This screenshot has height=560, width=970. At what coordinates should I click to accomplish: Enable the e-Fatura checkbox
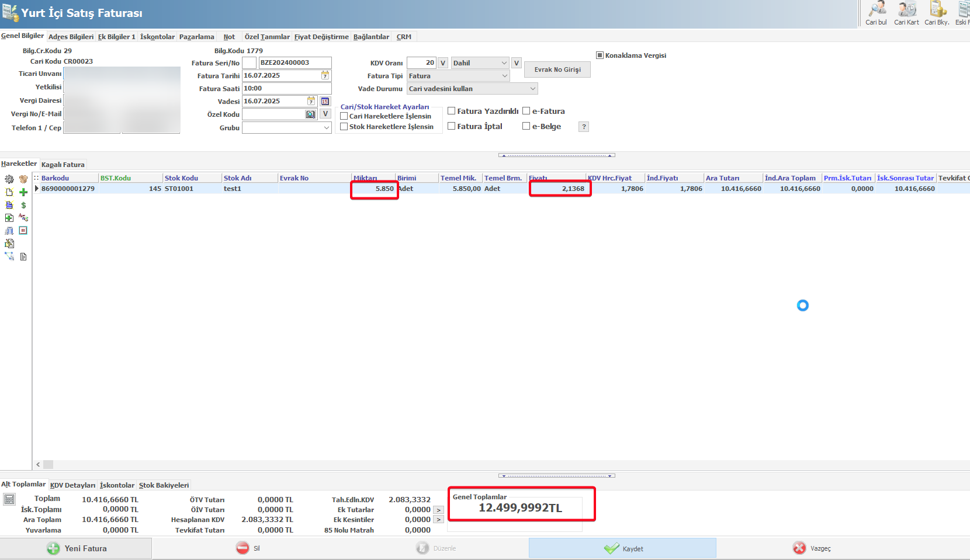tap(526, 111)
